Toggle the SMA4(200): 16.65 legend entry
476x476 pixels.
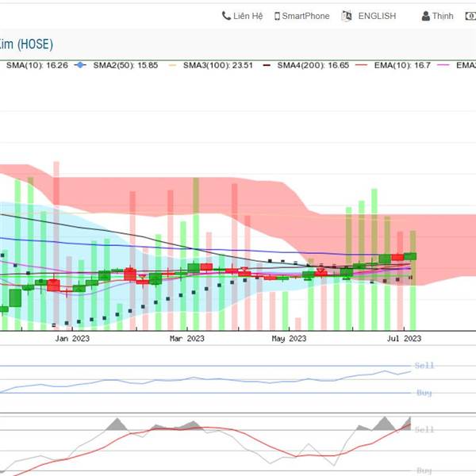[x=306, y=65]
